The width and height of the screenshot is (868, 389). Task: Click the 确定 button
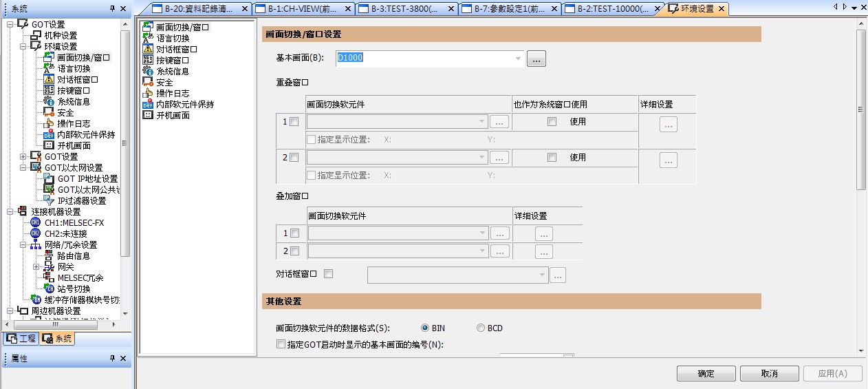pyautogui.click(x=706, y=374)
